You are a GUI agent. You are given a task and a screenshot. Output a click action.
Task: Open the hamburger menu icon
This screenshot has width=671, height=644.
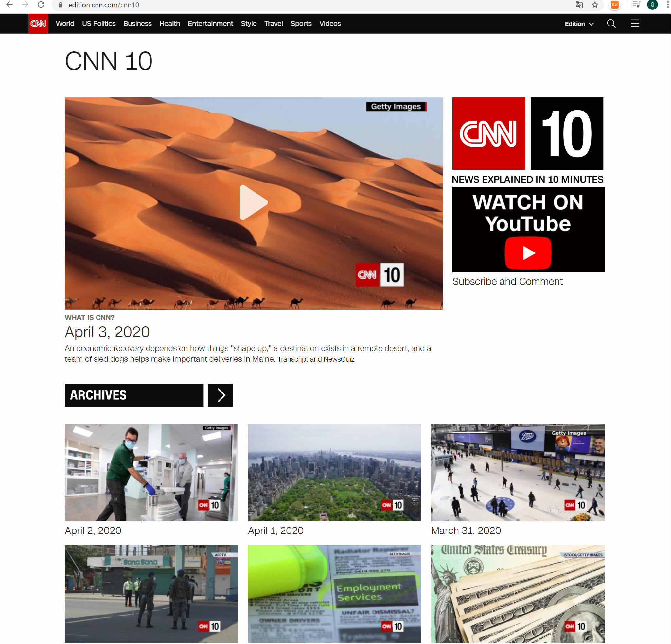pyautogui.click(x=635, y=23)
